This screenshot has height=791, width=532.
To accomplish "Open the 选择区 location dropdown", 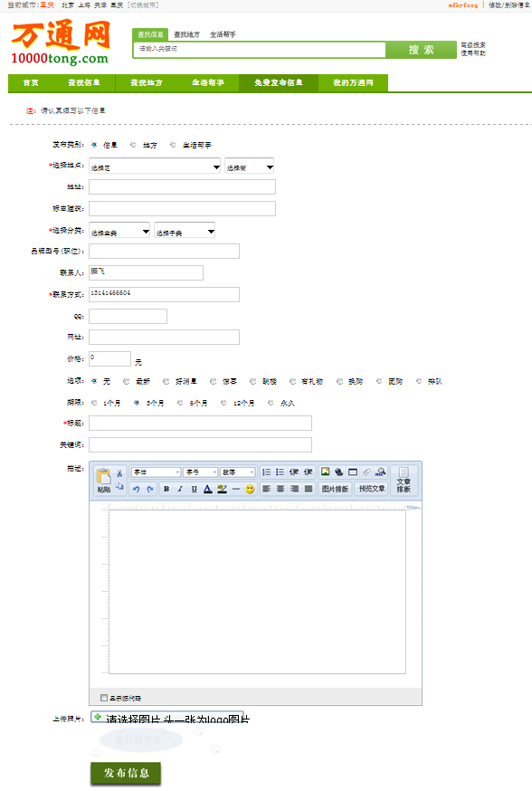I will (155, 167).
